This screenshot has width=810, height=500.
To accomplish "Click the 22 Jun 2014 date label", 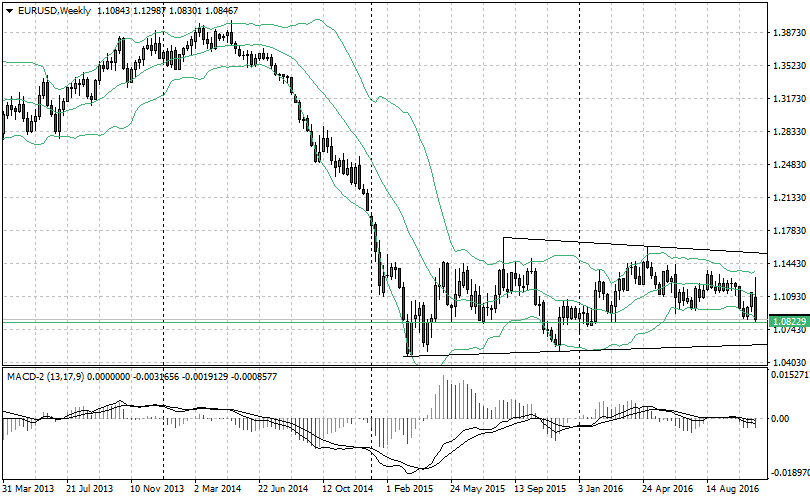I will 283,489.
